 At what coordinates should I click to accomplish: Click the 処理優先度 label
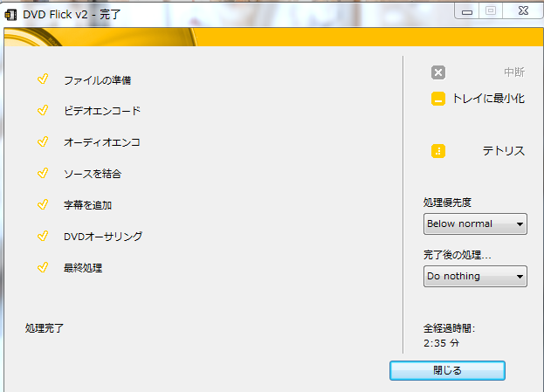(x=447, y=203)
